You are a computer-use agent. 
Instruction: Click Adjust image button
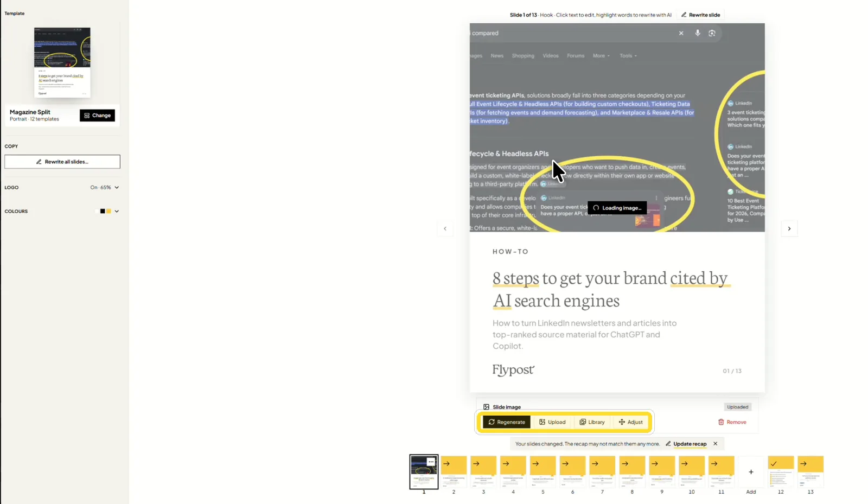click(630, 422)
